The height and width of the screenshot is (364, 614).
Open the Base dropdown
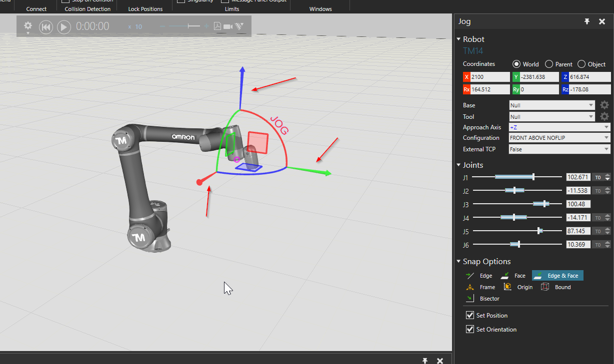coord(552,105)
